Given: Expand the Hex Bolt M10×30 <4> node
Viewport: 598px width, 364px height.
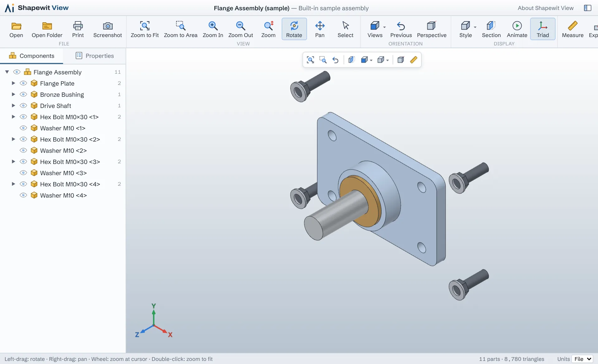Looking at the screenshot, I should [13, 184].
